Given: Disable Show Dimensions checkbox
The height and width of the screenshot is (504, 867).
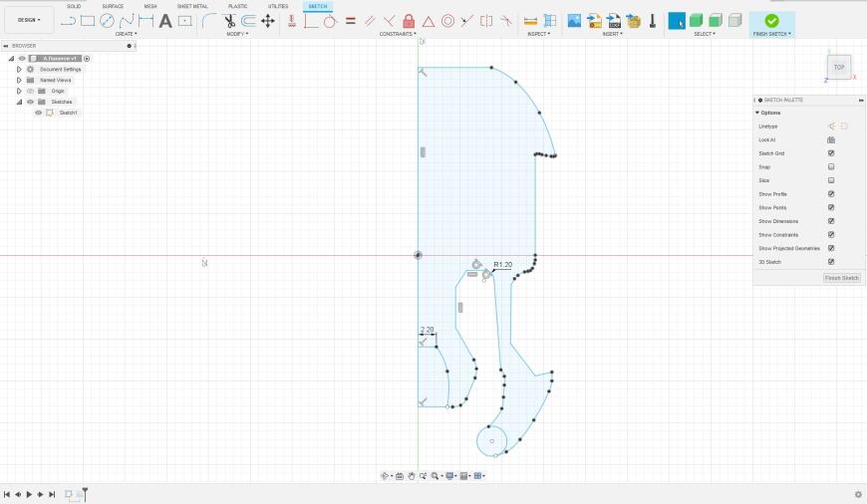Looking at the screenshot, I should coord(831,221).
